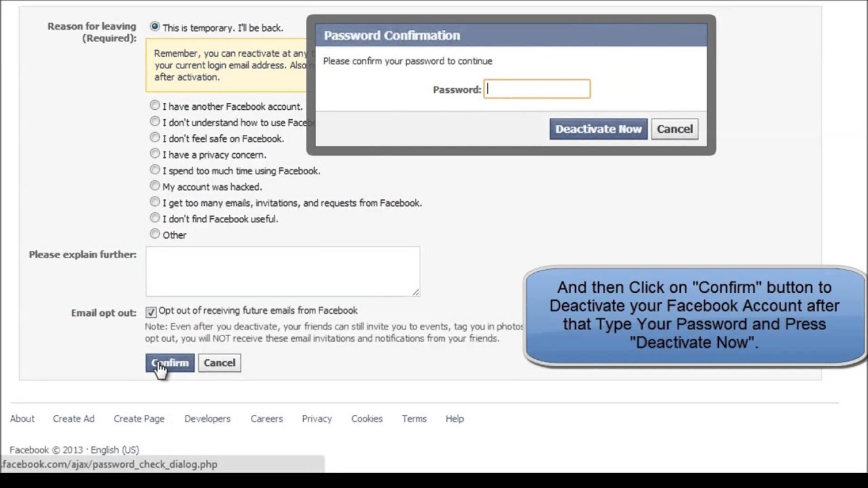Image resolution: width=868 pixels, height=488 pixels.
Task: Select 'This is temporary. I'll be back.' radio
Action: [x=155, y=27]
